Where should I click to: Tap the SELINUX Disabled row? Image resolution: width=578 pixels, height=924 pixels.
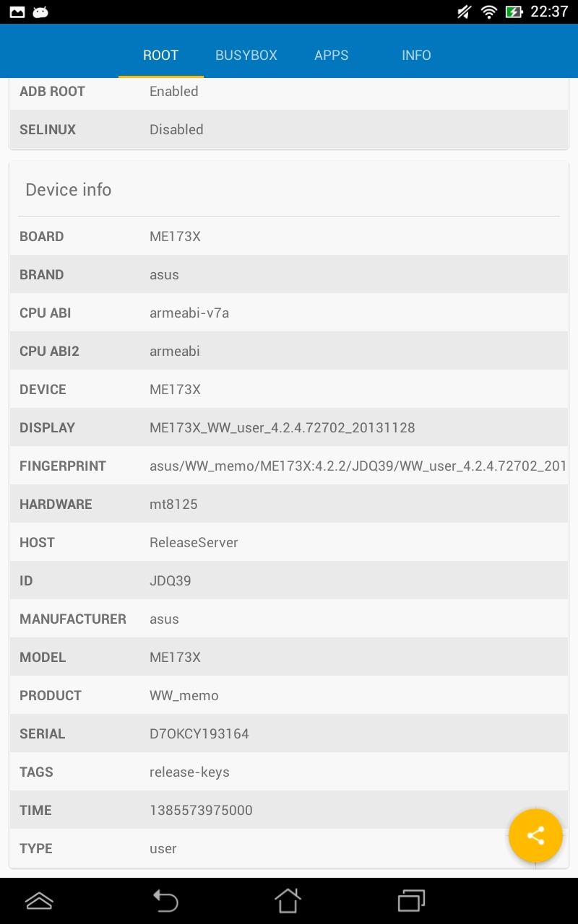click(289, 130)
